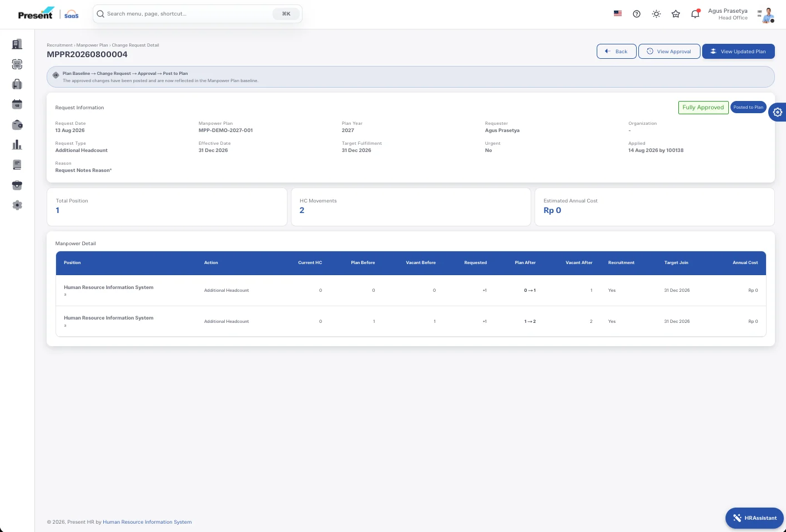
Task: Select the row with Plan After 0→1
Action: click(411, 291)
